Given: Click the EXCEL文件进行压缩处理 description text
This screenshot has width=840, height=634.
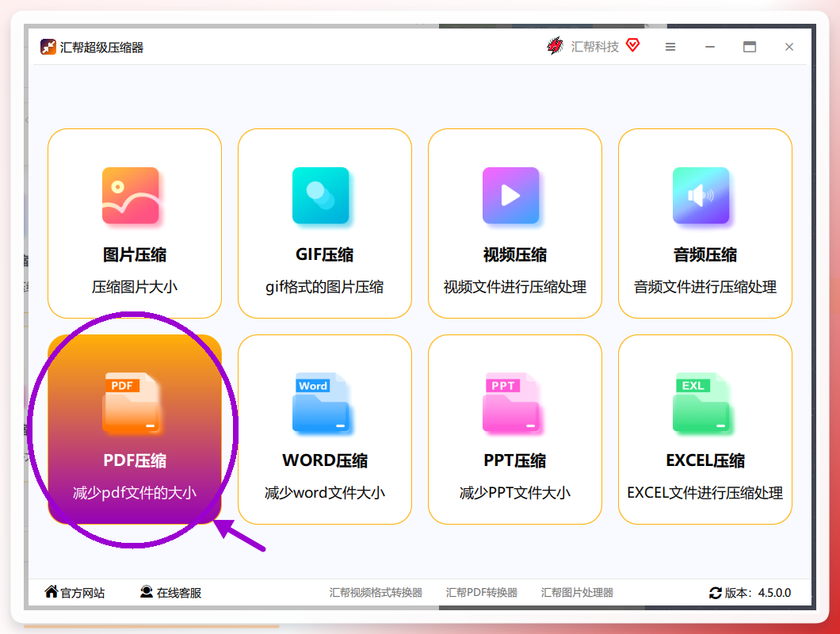Looking at the screenshot, I should pos(705,492).
